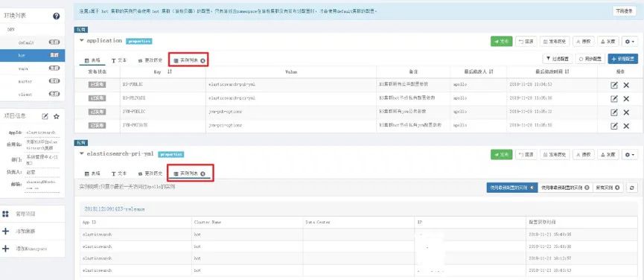This screenshot has height=280, width=644.
Task: Click the refresh icon button in the instance list
Action: click(631, 188)
